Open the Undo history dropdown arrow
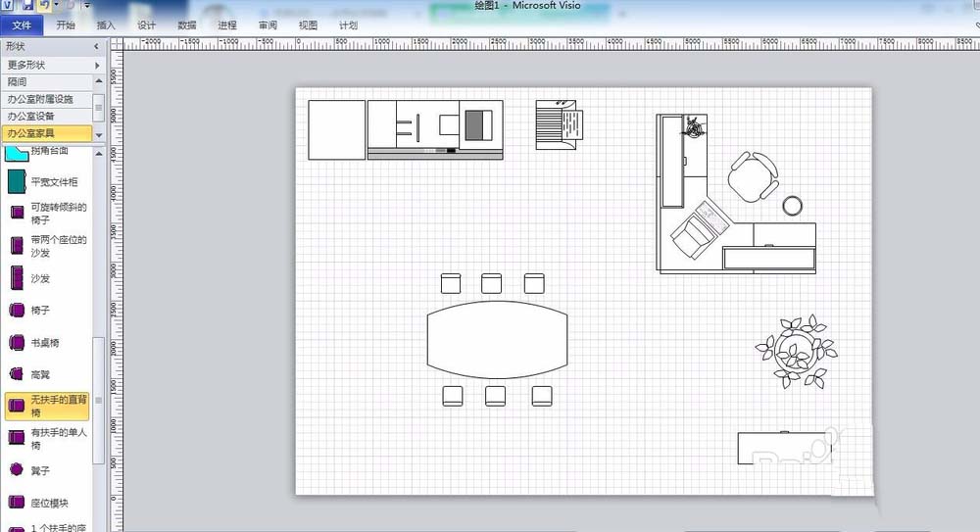This screenshot has width=980, height=532. (56, 4)
